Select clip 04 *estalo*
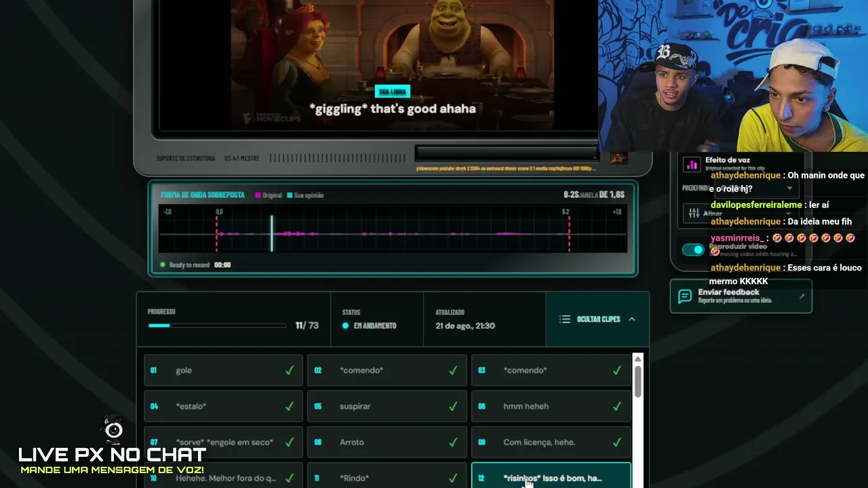This screenshot has height=488, width=868. [223, 407]
